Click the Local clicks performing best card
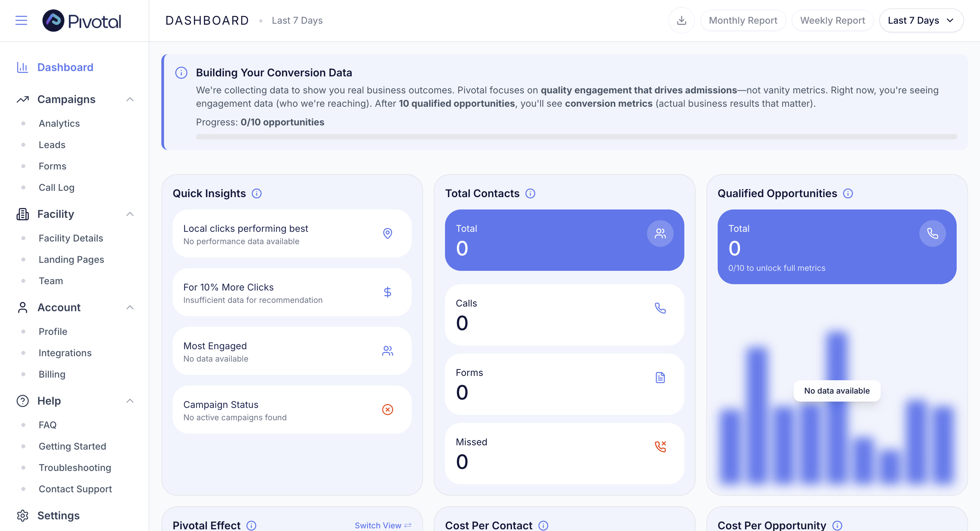980x531 pixels. coord(292,234)
